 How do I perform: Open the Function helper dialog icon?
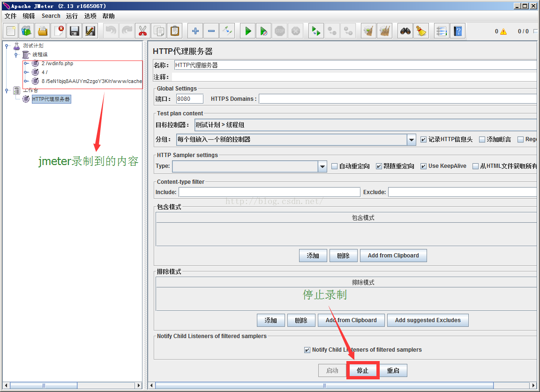coord(442,31)
